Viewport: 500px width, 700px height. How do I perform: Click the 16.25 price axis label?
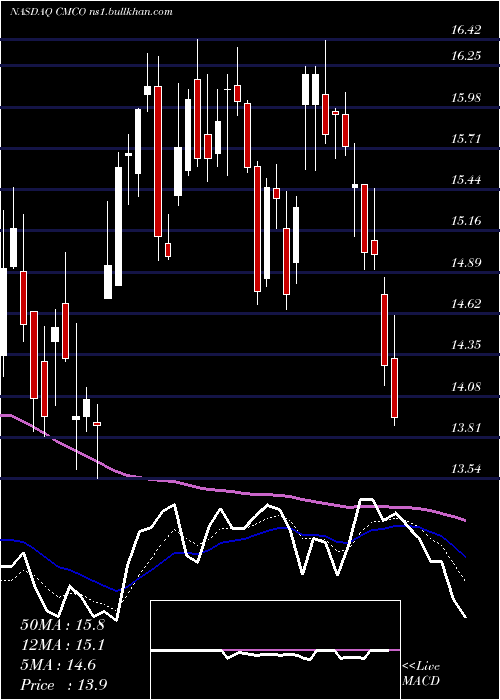(x=466, y=56)
